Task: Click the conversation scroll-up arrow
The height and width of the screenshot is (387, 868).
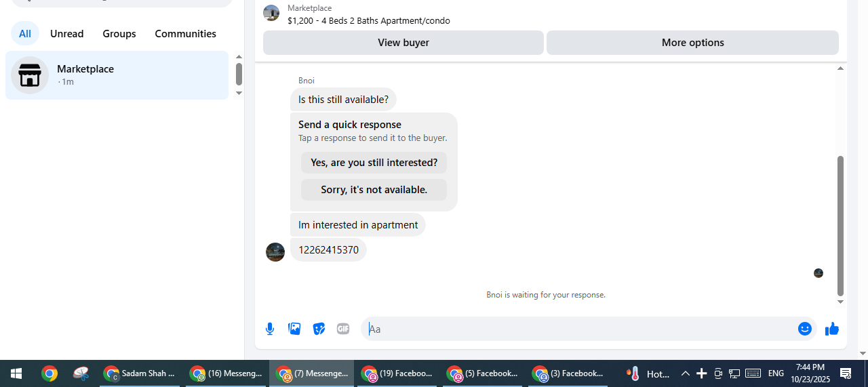Action: click(x=841, y=68)
